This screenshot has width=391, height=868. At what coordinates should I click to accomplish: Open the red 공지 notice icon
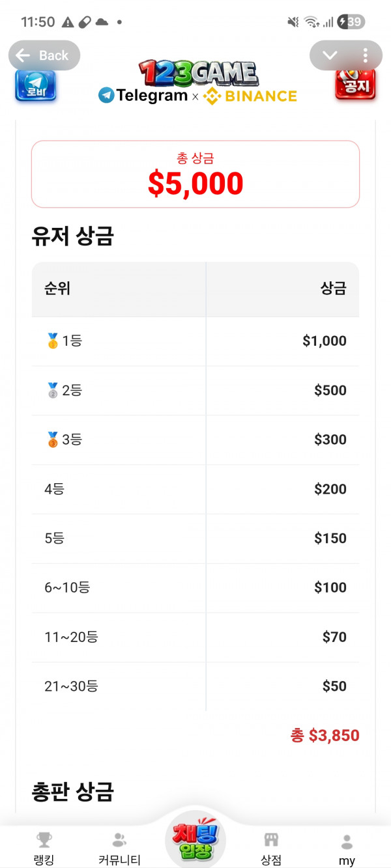(355, 85)
